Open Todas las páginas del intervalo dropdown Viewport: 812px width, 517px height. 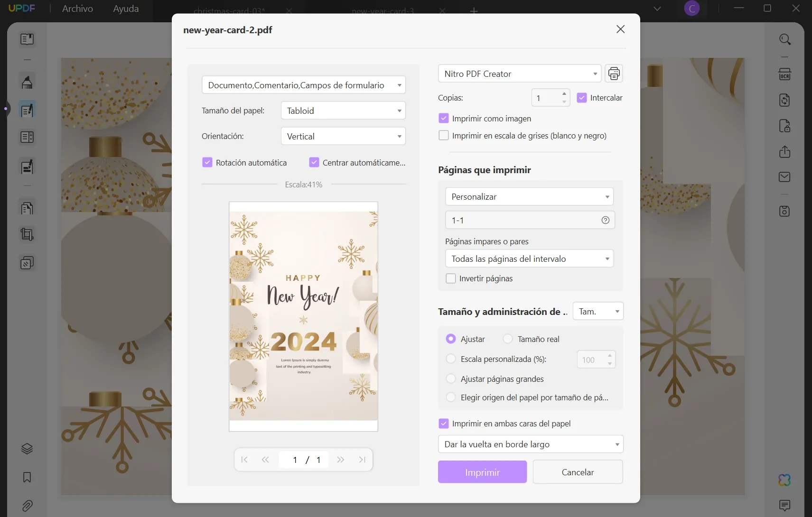click(529, 258)
